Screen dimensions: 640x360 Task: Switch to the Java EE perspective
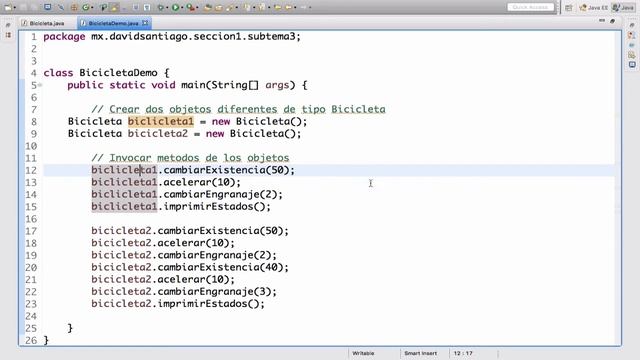594,7
